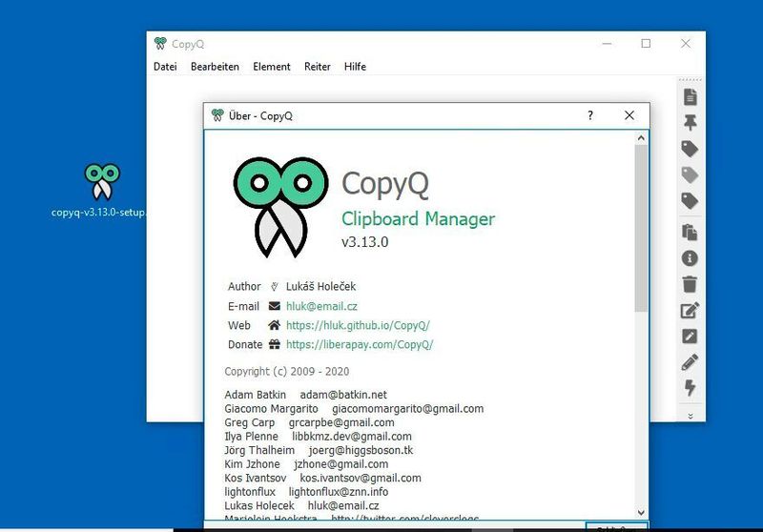
Task: Close the Über - CopyQ dialog
Action: pyautogui.click(x=629, y=115)
